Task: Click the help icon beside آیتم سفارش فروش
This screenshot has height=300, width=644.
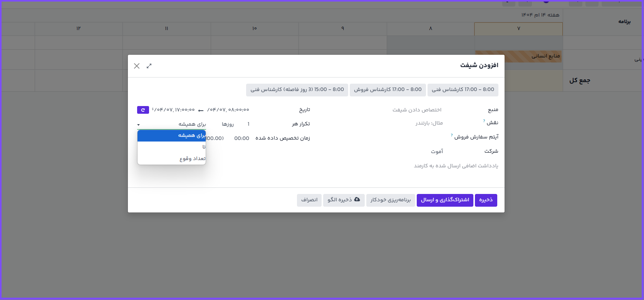Action: tap(452, 135)
